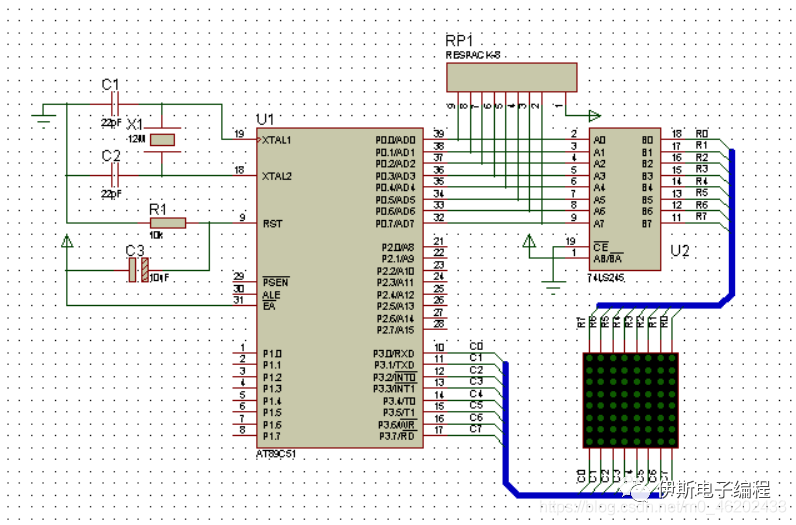Screen dimensions: 796x525
Task: Click the 12M value beside X1
Action: click(x=136, y=139)
